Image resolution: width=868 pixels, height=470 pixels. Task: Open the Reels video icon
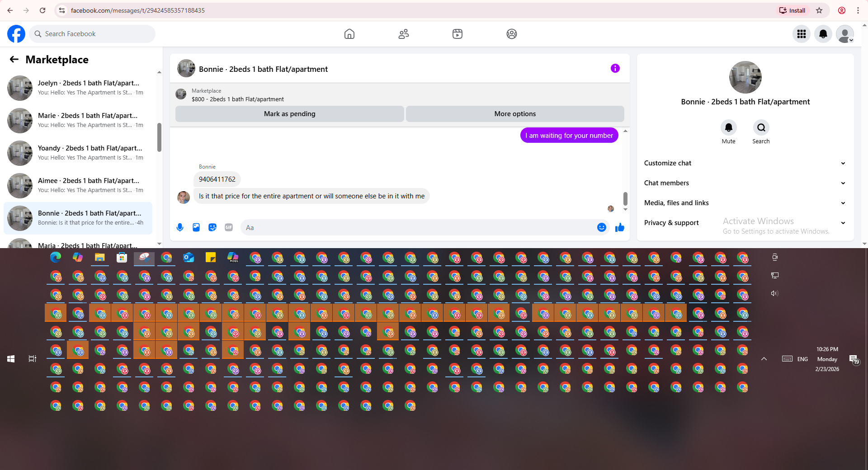(458, 34)
